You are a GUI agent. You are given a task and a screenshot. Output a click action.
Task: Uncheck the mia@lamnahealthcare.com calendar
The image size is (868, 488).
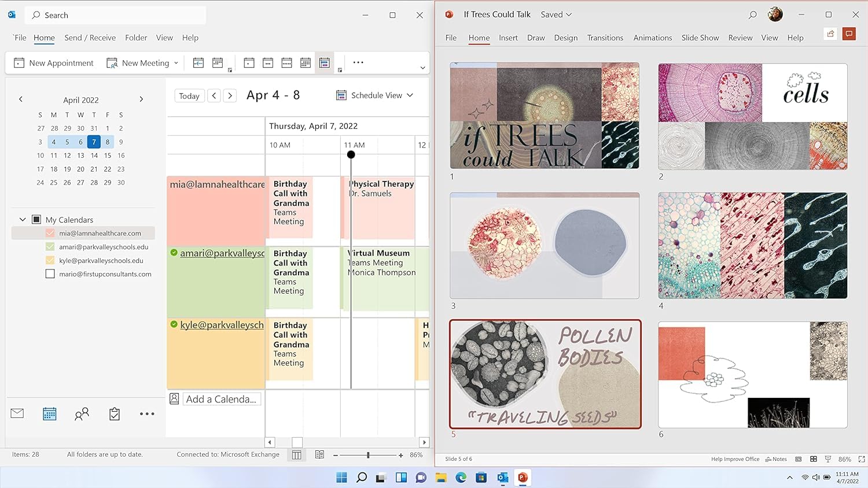50,233
